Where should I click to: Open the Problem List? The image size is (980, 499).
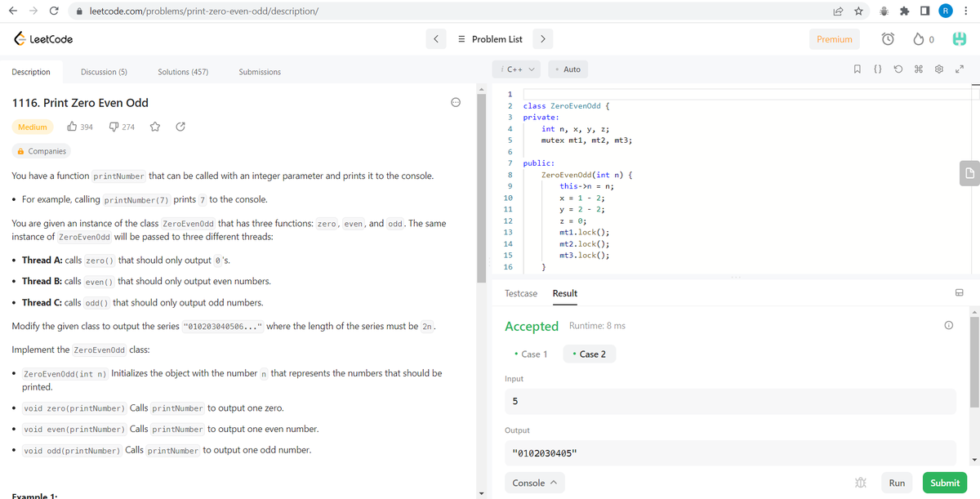490,39
